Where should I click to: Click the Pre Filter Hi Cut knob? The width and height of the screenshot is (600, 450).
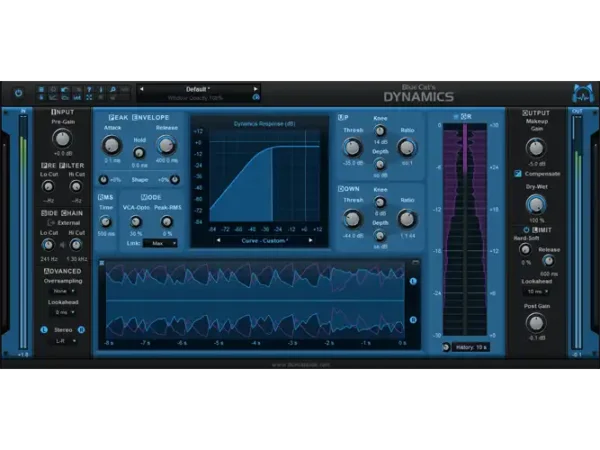[76, 186]
